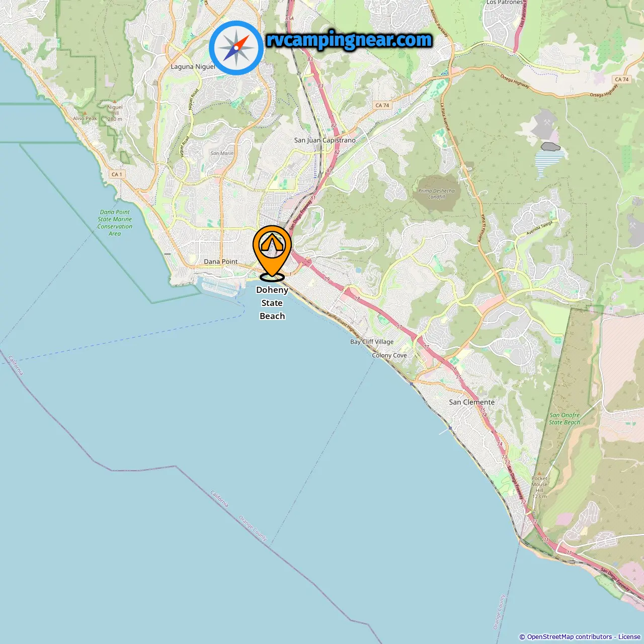Image resolution: width=644 pixels, height=644 pixels.
Task: Select the Bay Cliff Village label
Action: pos(372,342)
